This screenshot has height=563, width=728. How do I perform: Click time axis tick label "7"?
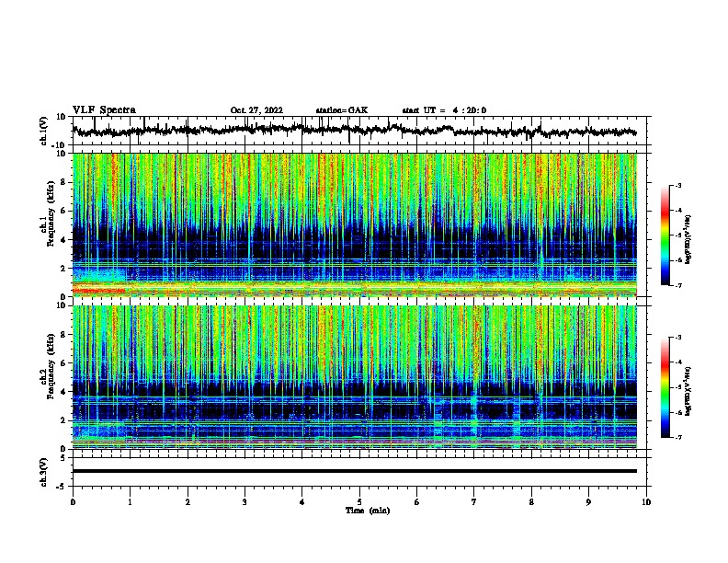click(x=474, y=502)
